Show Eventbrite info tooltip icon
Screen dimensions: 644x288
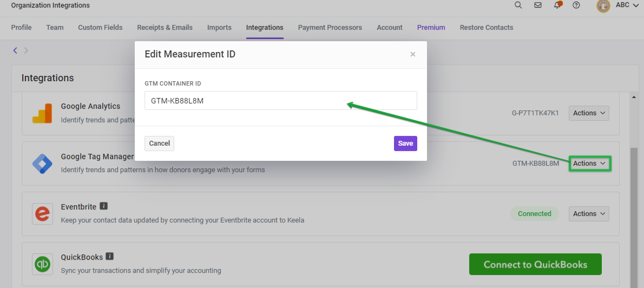[x=103, y=206]
